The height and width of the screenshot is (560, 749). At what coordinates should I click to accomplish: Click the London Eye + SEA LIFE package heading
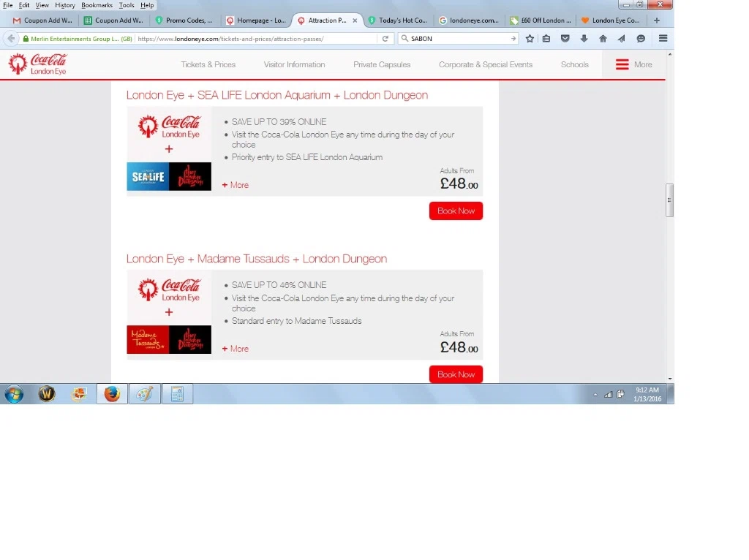[277, 95]
